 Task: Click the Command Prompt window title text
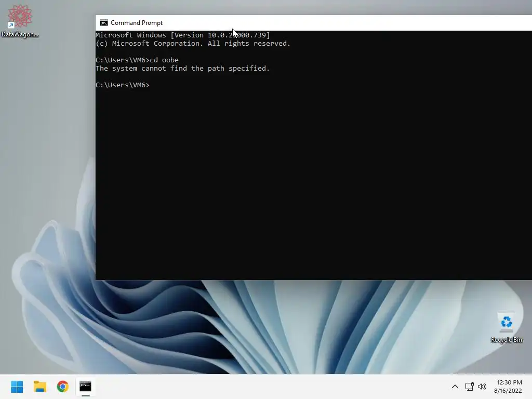[137, 23]
